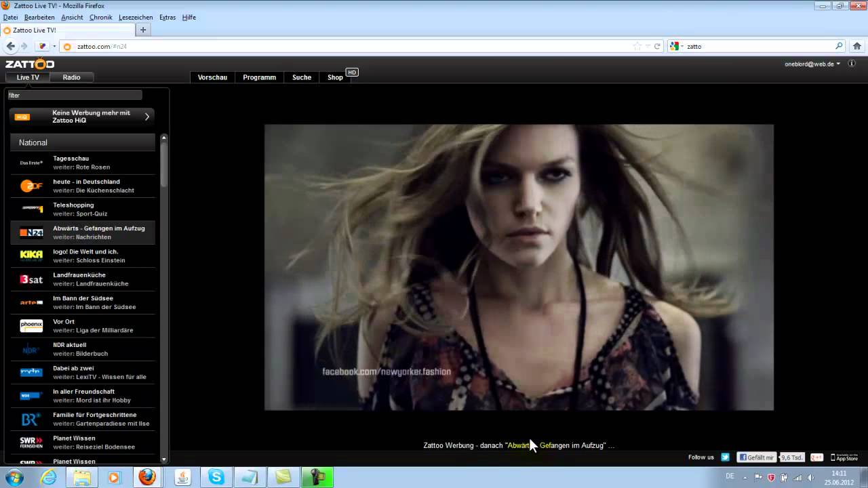
Task: Open the Vorschau tab
Action: [x=212, y=77]
